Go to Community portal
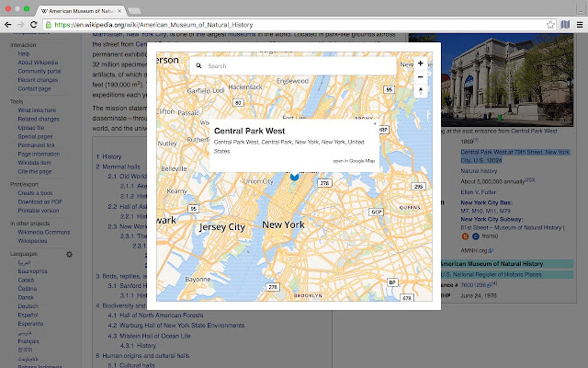588x368 pixels. (x=39, y=72)
